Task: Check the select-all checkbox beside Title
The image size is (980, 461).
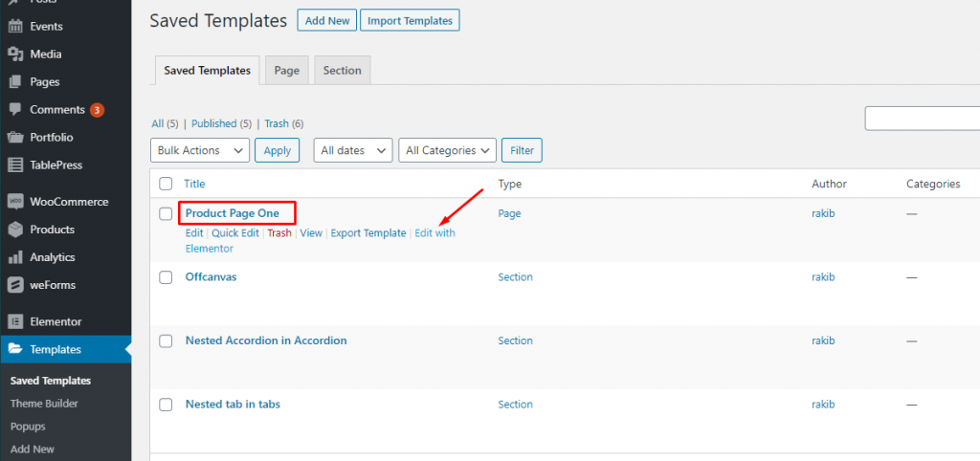Action: (x=166, y=184)
